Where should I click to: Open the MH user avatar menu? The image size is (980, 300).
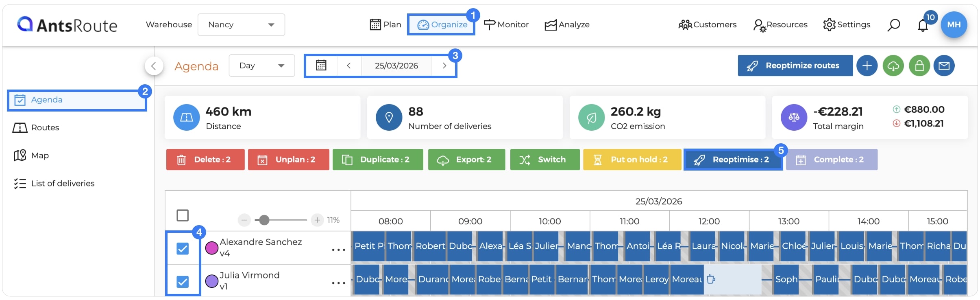[954, 24]
